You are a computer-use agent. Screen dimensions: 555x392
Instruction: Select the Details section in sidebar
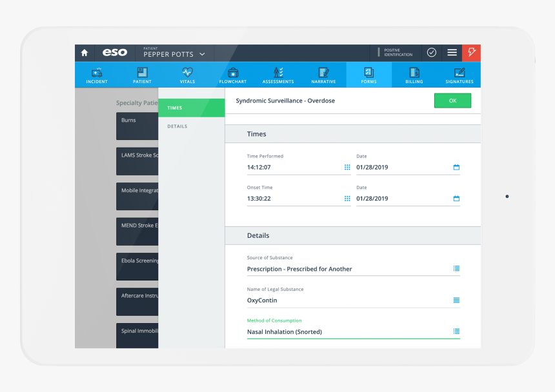coord(192,126)
